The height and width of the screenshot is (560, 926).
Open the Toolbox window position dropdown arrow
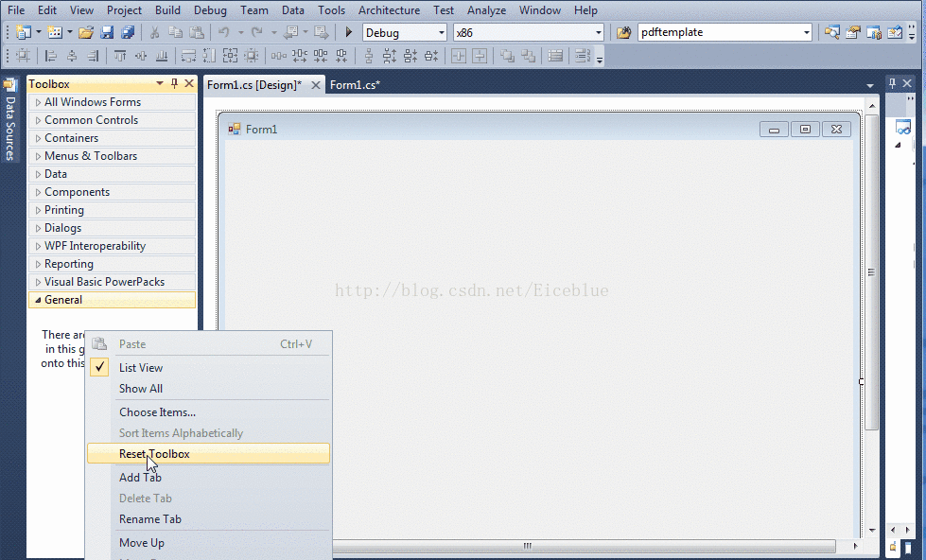click(160, 84)
